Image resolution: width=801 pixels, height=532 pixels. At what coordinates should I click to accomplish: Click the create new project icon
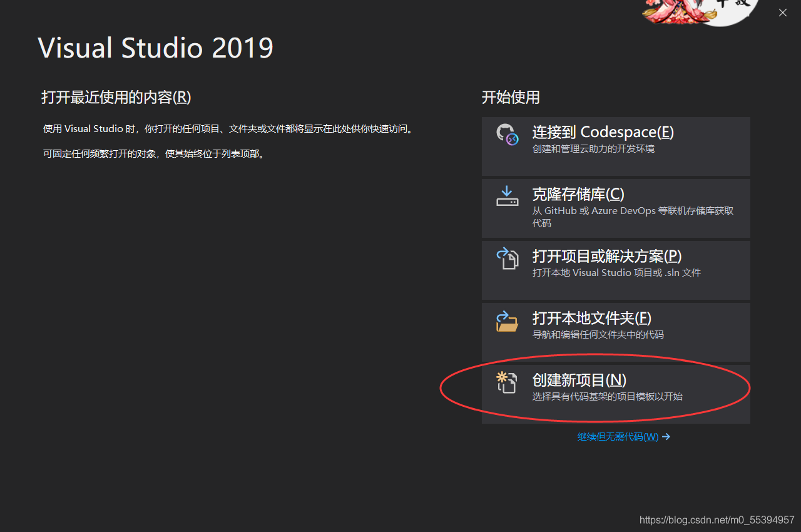pos(506,382)
